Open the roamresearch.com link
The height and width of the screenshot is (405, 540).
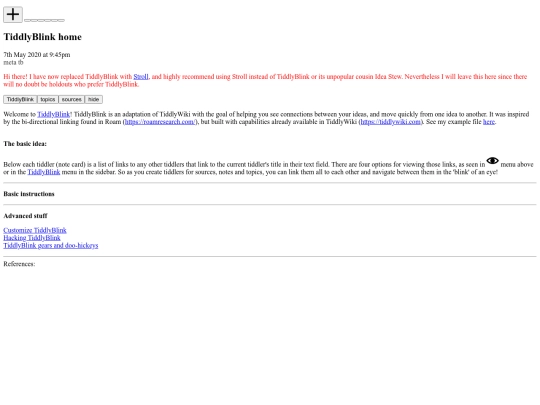[160, 122]
